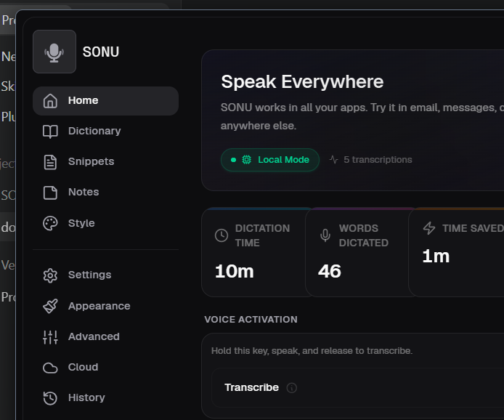Click the Time Saved lightning icon
This screenshot has height=420, width=504.
click(429, 228)
